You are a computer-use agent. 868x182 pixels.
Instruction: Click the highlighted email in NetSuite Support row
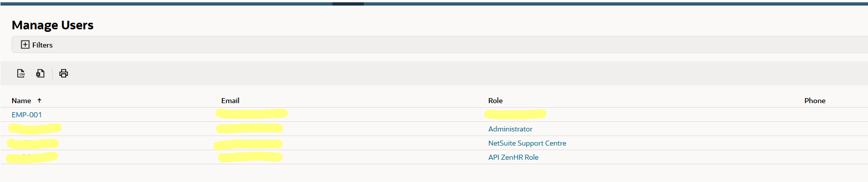pos(248,145)
